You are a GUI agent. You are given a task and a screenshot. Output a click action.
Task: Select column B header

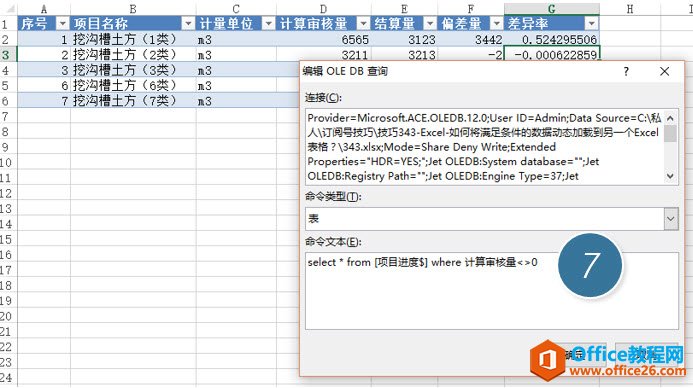133,9
